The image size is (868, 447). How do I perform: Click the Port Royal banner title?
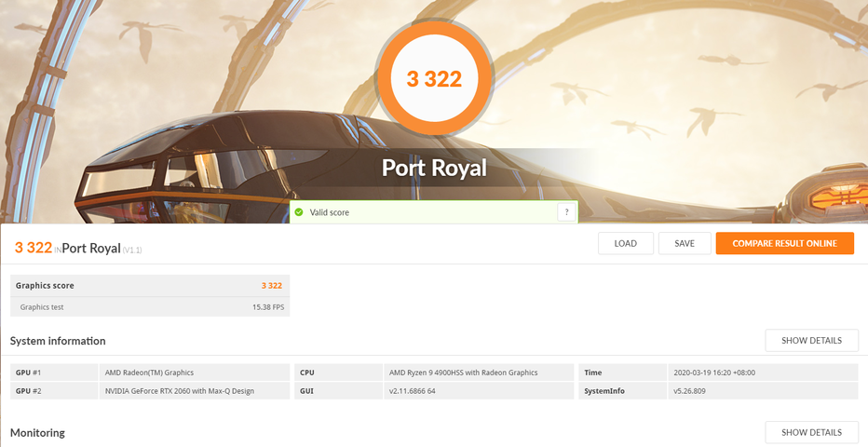(434, 168)
